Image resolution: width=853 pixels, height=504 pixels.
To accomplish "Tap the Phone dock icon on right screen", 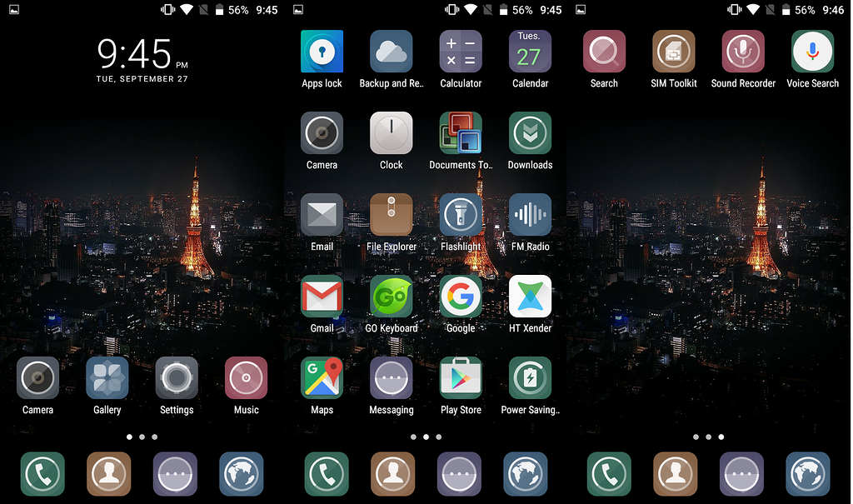I will 609,474.
